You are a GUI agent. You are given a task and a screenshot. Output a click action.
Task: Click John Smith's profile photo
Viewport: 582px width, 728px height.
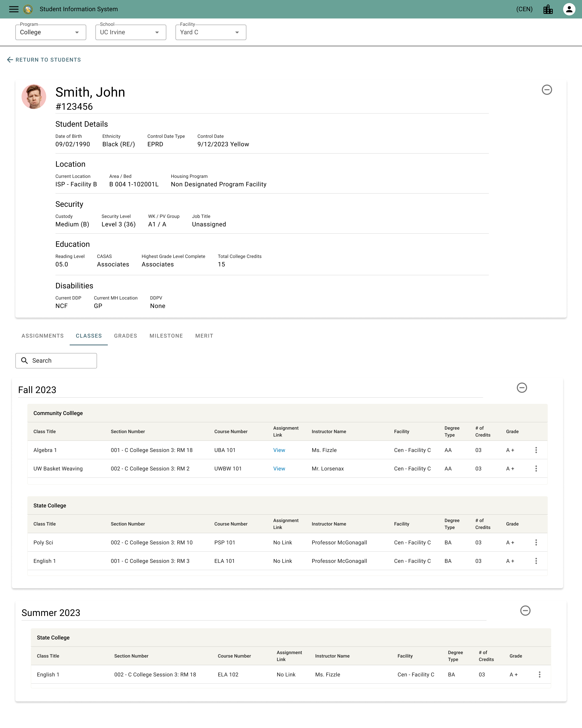click(x=34, y=97)
